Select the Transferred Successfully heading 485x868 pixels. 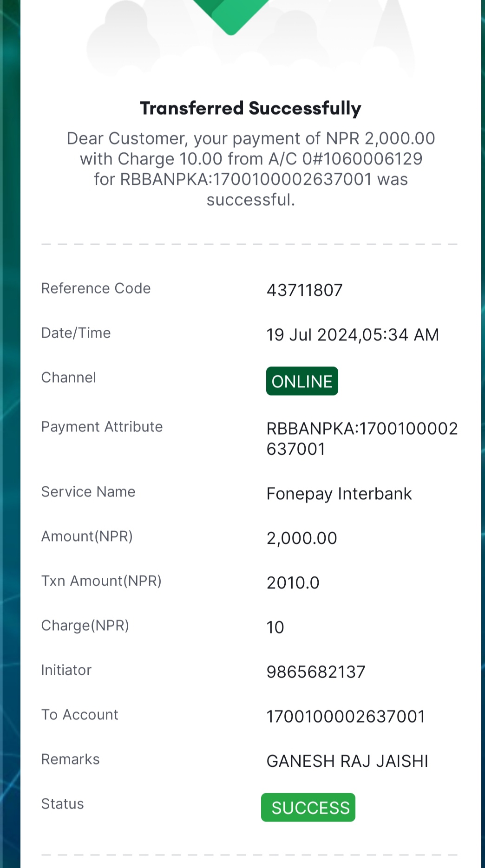[251, 108]
